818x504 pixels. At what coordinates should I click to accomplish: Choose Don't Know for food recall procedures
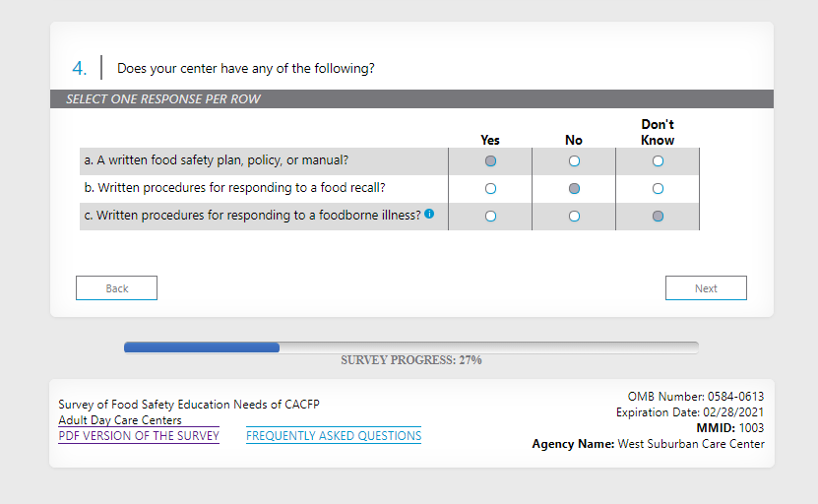point(658,188)
